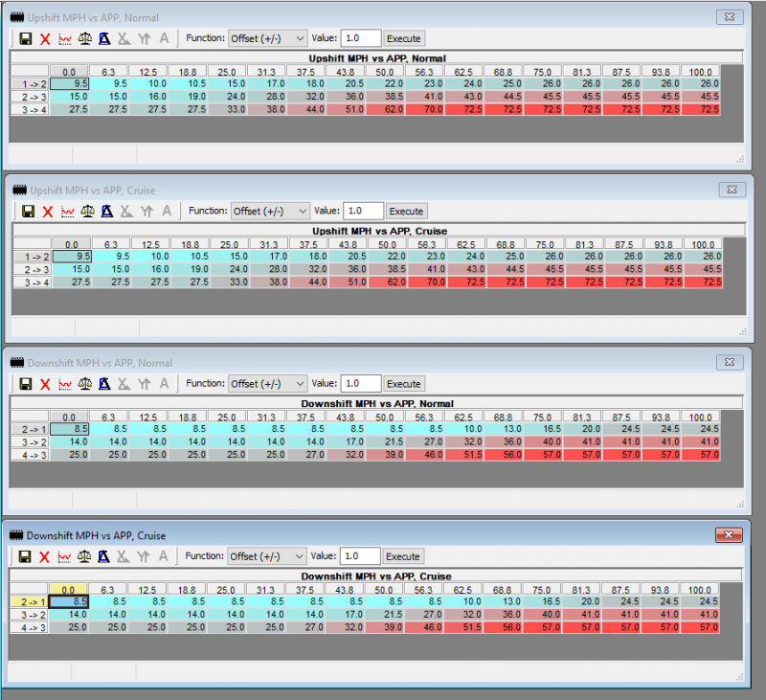Viewport: 766px width, 700px height.
Task: Click blue triangle icon in Upshift Cruise toolbar
Action: [x=105, y=212]
